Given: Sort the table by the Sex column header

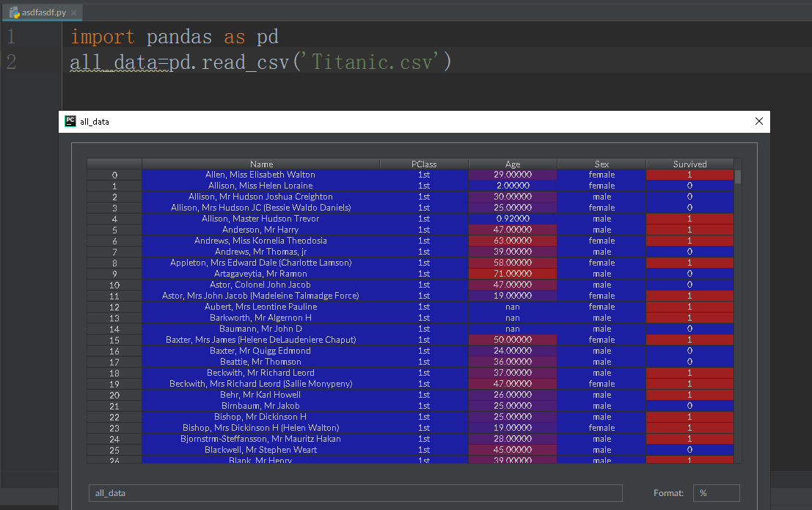Looking at the screenshot, I should [x=601, y=163].
